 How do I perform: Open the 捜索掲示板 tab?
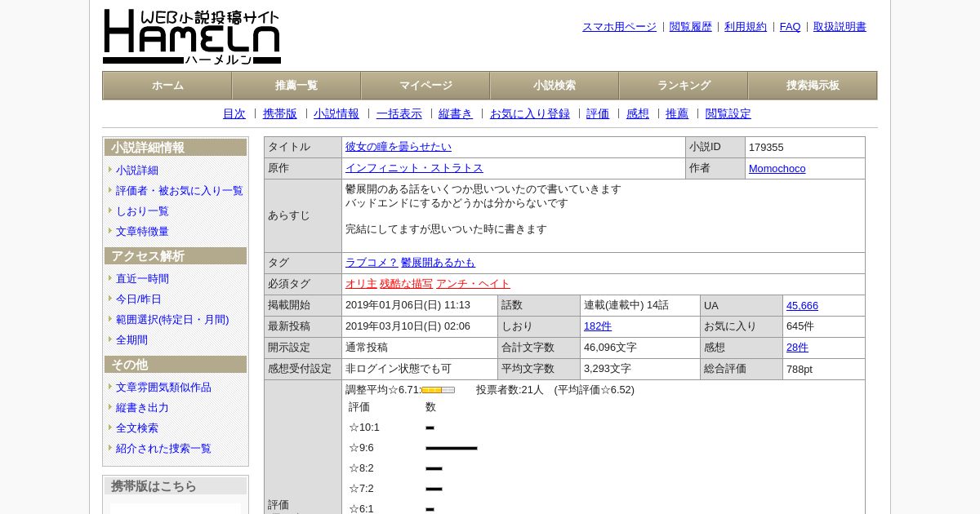(813, 86)
